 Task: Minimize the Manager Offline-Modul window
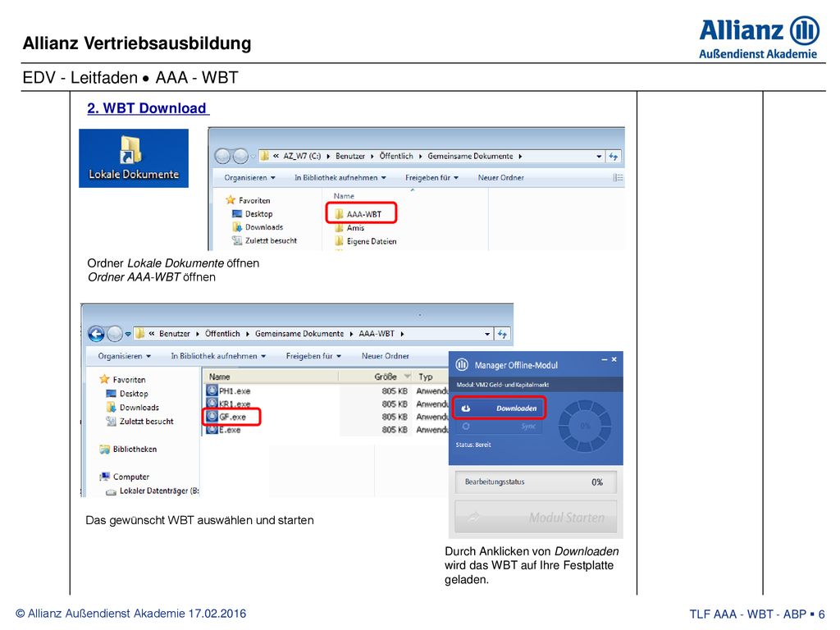[605, 359]
